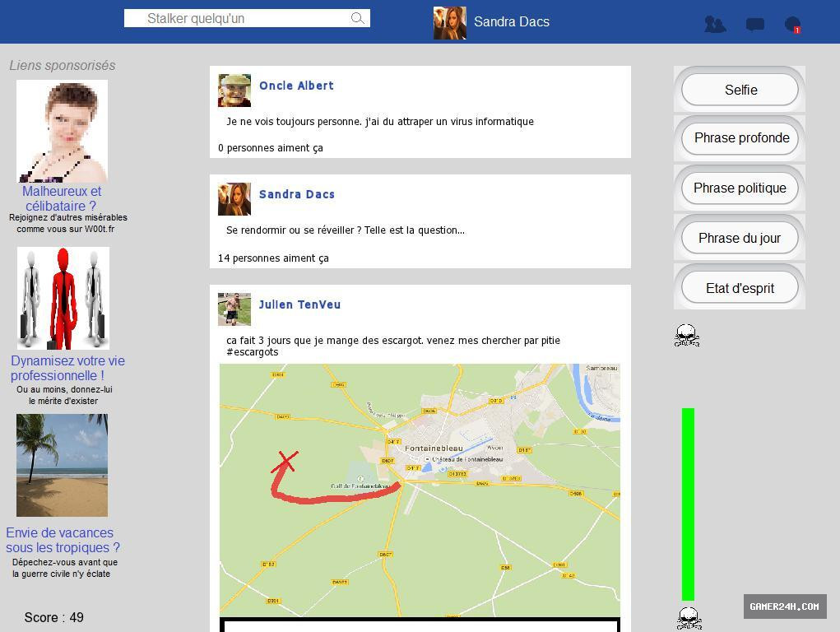This screenshot has height=632, width=840.
Task: Click Sandra Dacs header profile picture
Action: point(449,23)
